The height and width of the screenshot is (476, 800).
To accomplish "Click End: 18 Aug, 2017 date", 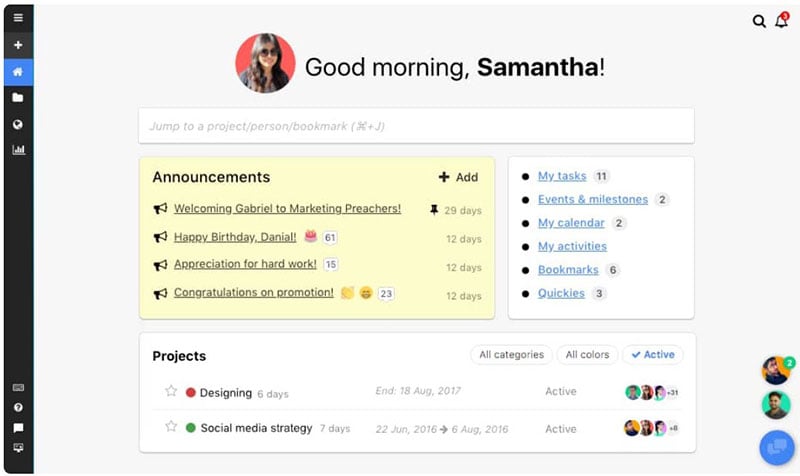I will coord(418,391).
